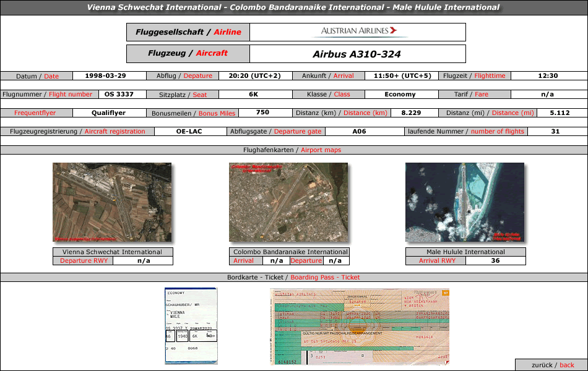The height and width of the screenshot is (371, 588).
Task: Select frequent flyer value Qualiflyer
Action: (109, 113)
